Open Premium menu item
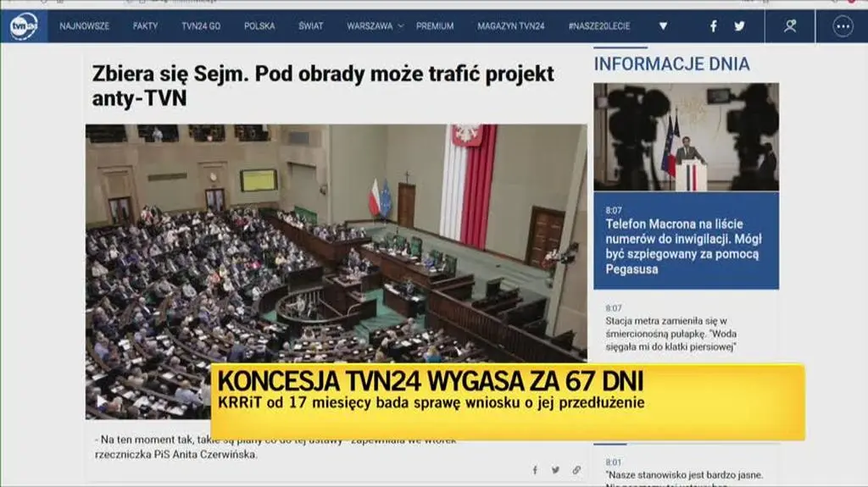868x487 pixels. pyautogui.click(x=435, y=26)
